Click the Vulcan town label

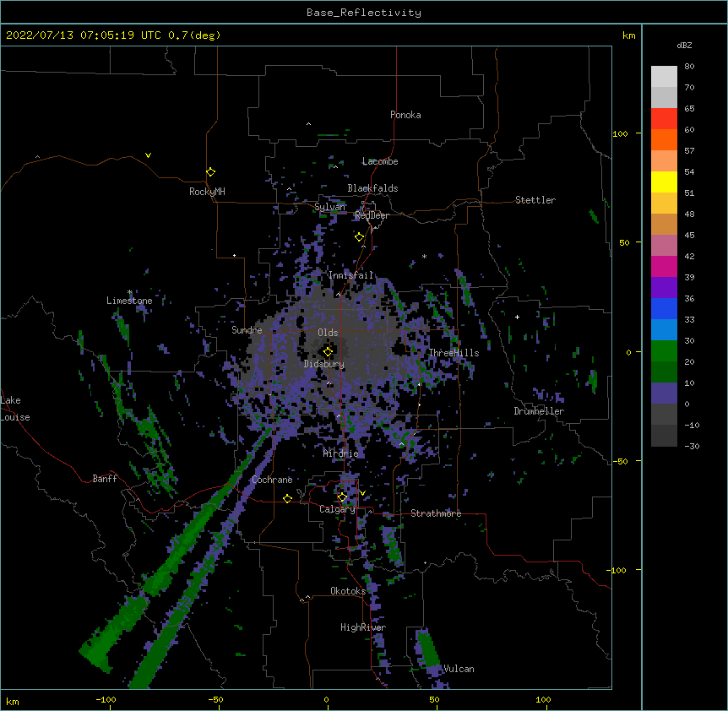point(459,669)
